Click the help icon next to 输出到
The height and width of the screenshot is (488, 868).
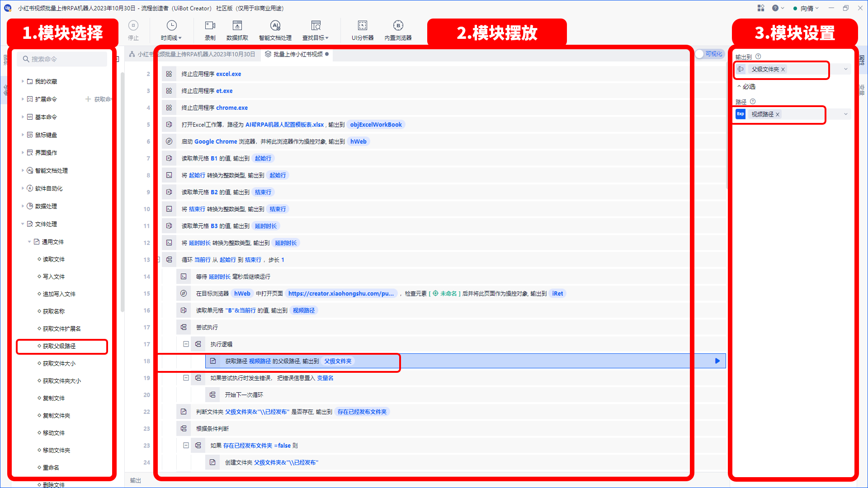758,56
